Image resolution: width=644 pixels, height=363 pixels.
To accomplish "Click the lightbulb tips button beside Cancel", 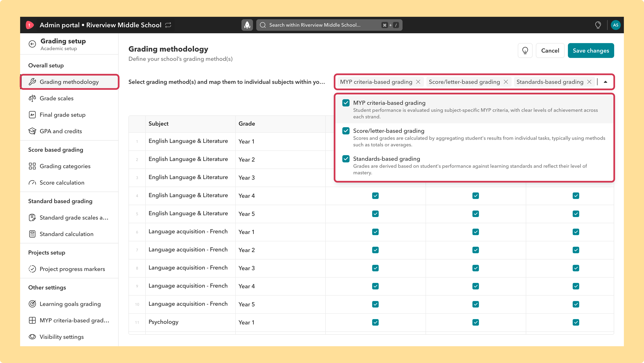I will click(525, 51).
